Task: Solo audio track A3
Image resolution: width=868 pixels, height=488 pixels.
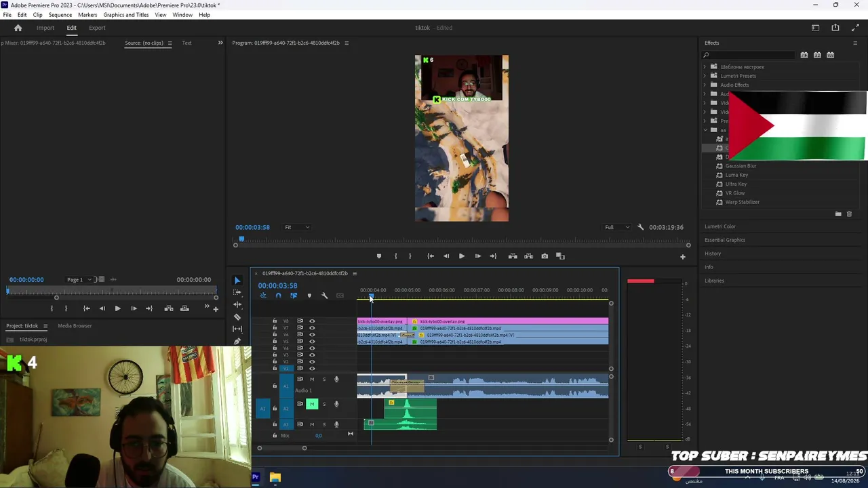Action: (x=324, y=424)
